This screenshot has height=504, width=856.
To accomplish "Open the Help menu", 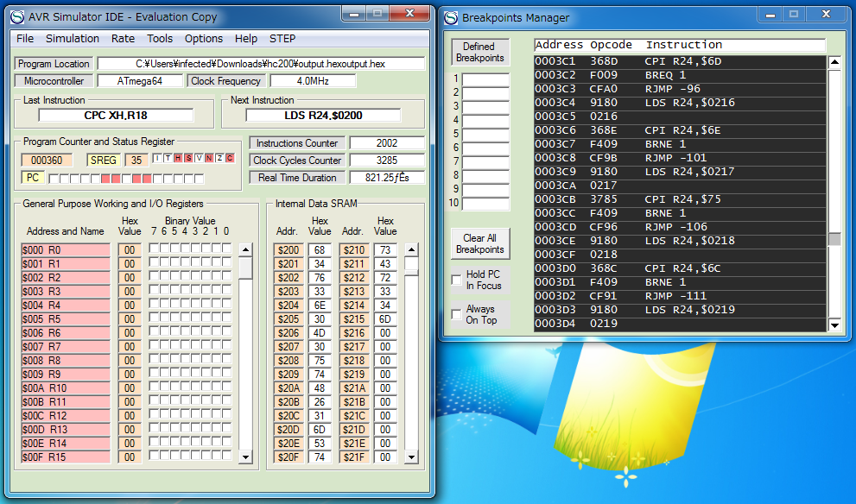I will (246, 39).
